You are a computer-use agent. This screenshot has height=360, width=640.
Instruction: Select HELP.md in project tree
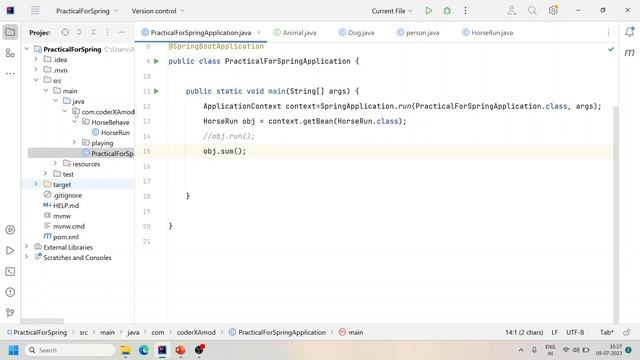[61, 206]
